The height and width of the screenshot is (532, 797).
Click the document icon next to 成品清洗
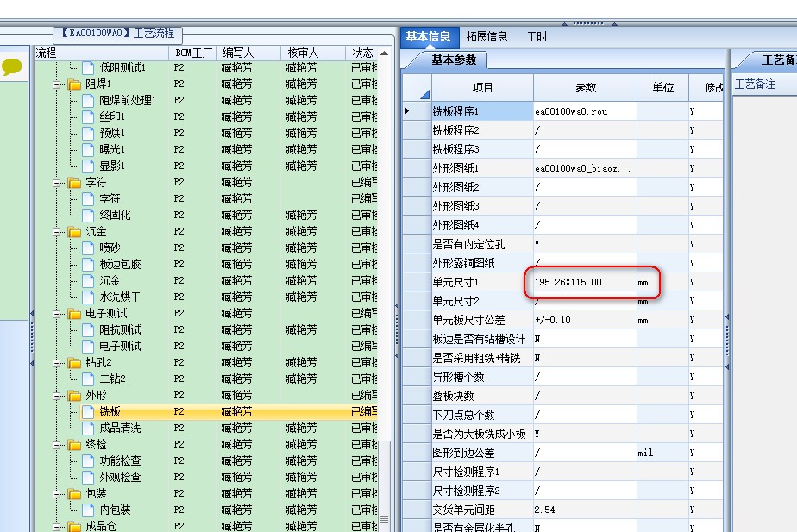[88, 428]
